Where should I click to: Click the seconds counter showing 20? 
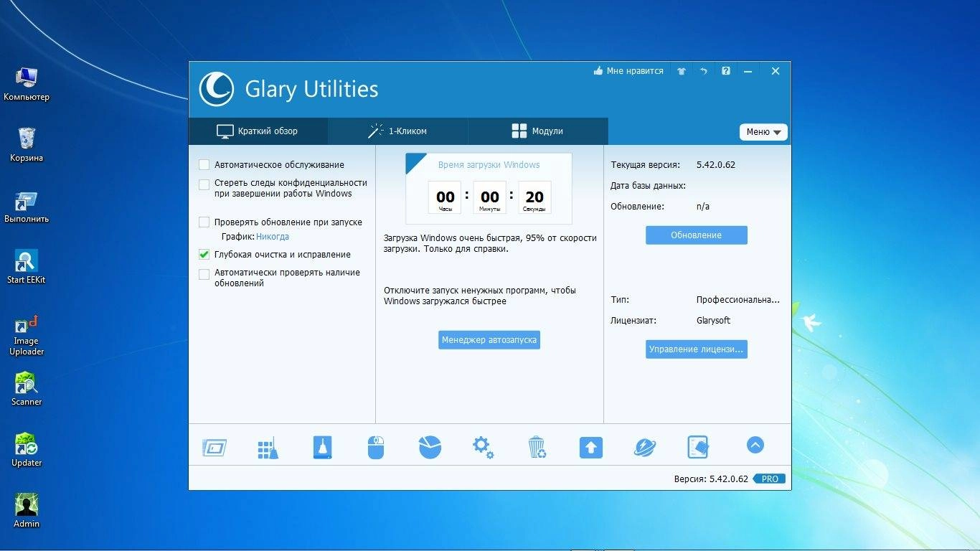pos(534,197)
